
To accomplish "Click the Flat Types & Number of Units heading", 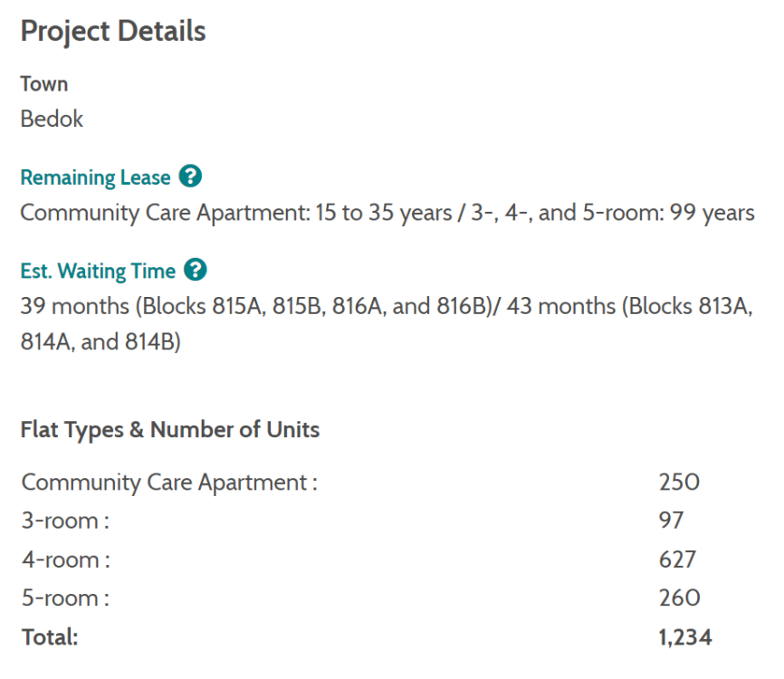I will pyautogui.click(x=170, y=429).
